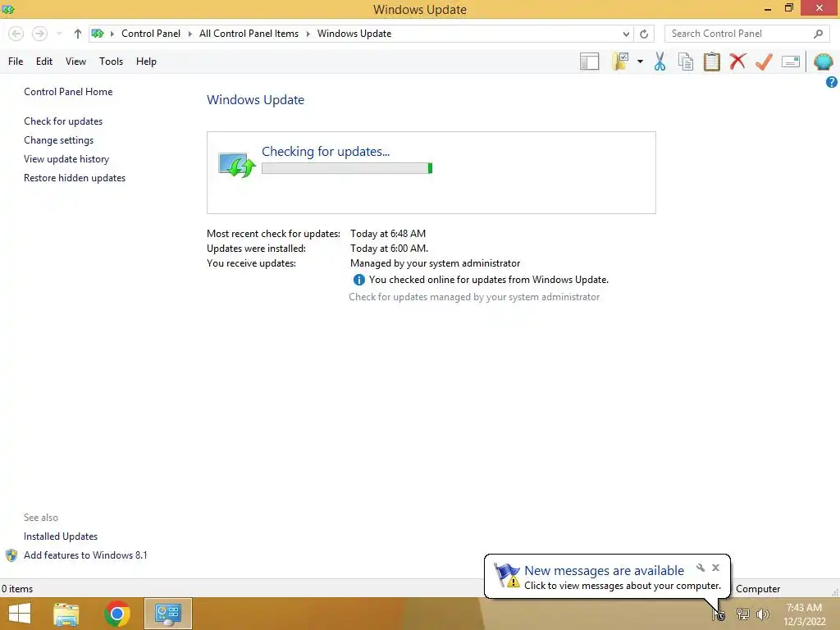The image size is (840, 630).
Task: Click 'Managed by your system administrator' text
Action: point(435,263)
